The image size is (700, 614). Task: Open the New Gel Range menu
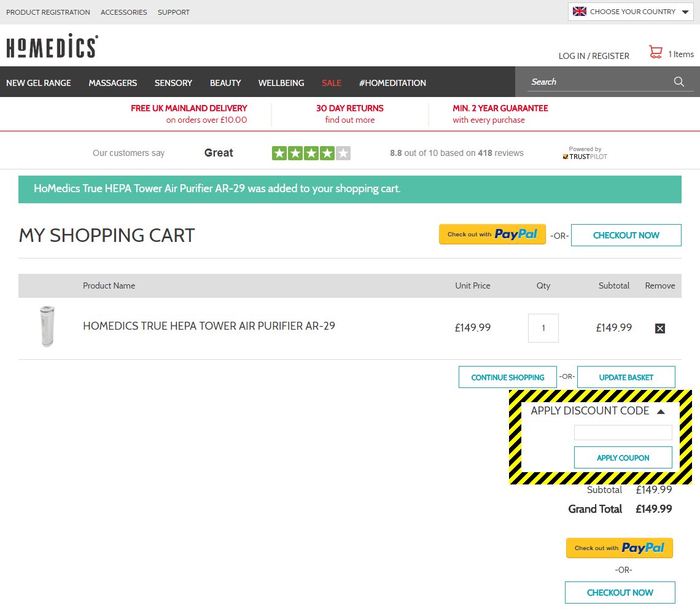click(39, 83)
